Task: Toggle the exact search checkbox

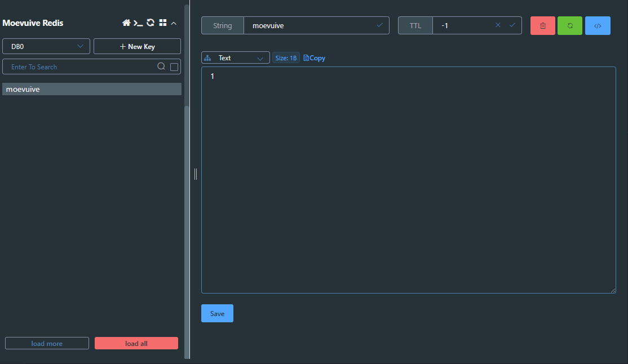Action: tap(174, 67)
